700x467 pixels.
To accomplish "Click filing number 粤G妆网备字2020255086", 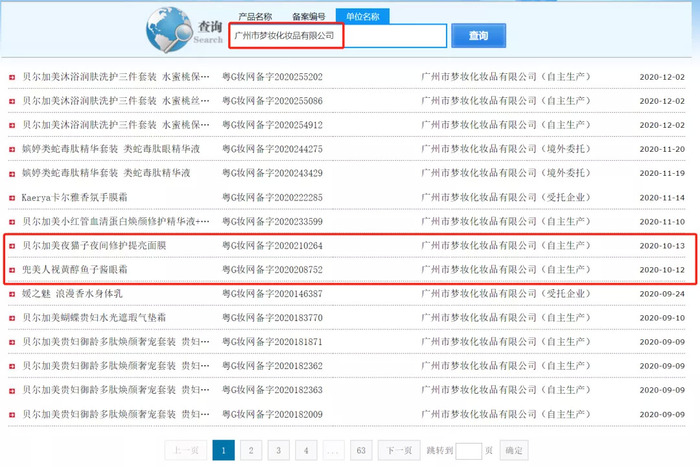I will [x=272, y=101].
